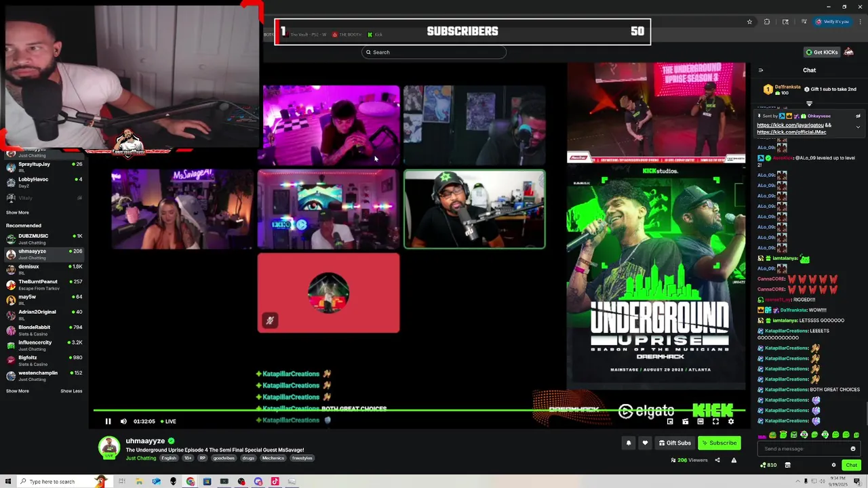868x488 pixels.
Task: Open LobbyHavoc channel in sidebar
Action: (x=44, y=182)
